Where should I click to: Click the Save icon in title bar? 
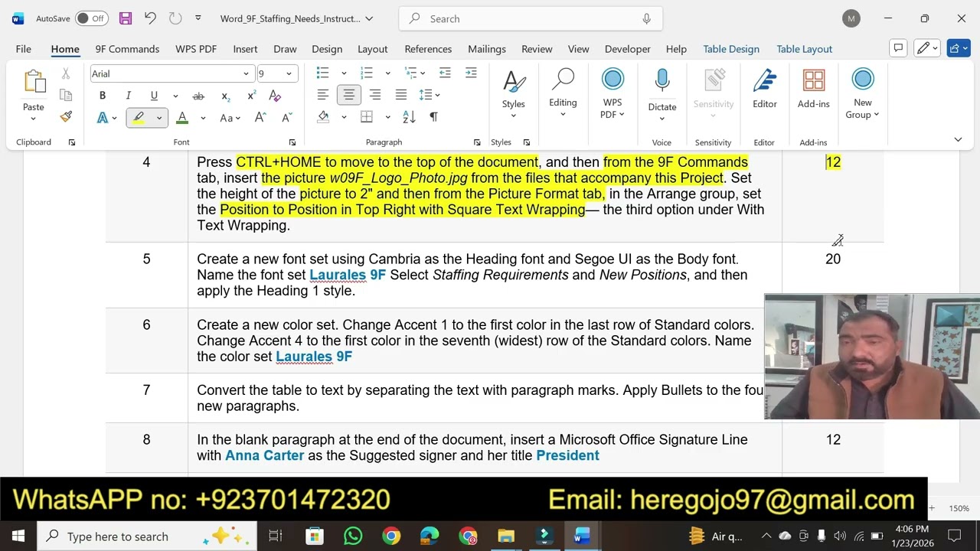[x=126, y=18]
